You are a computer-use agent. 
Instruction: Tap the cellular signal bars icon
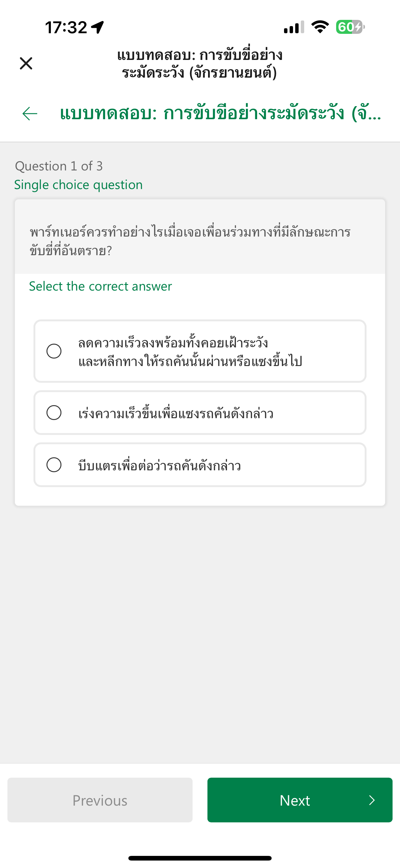click(x=294, y=27)
